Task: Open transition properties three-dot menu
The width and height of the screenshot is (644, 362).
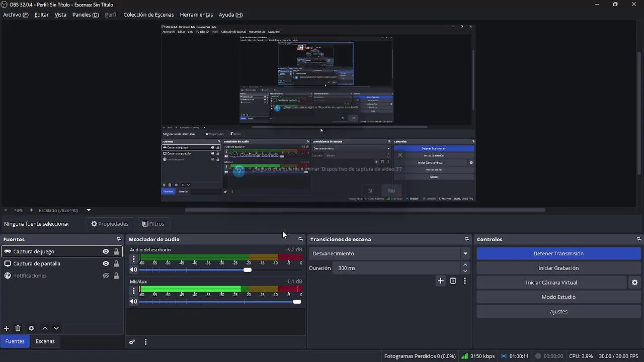Action: click(x=464, y=281)
